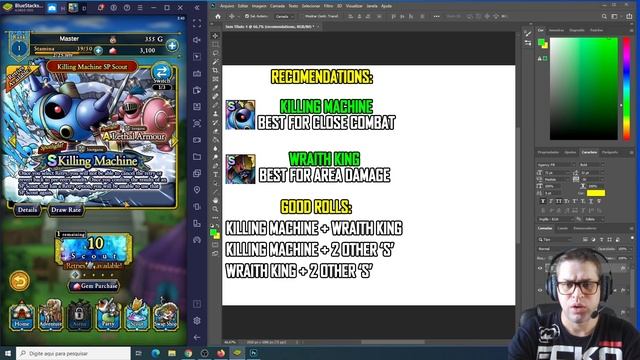Click BlueStacks back arrow icon
Image resolution: width=640 pixels, height=360 pixels.
pos(197,338)
